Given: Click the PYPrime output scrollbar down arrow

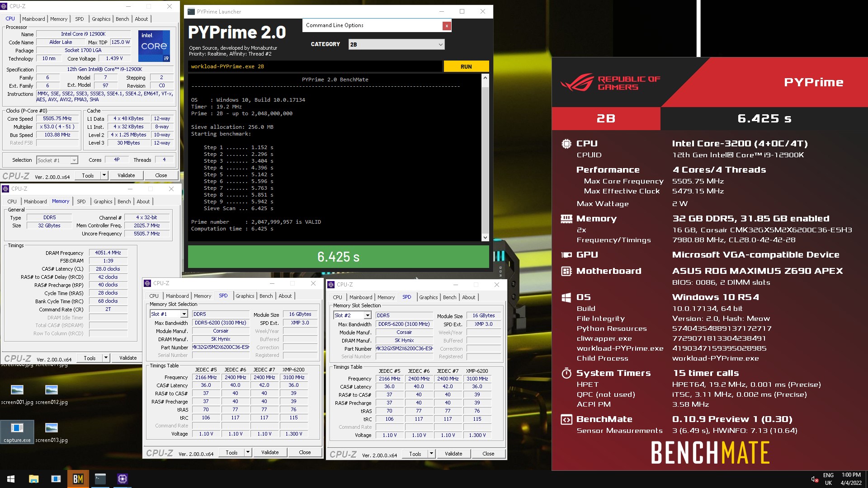Looking at the screenshot, I should click(x=485, y=237).
